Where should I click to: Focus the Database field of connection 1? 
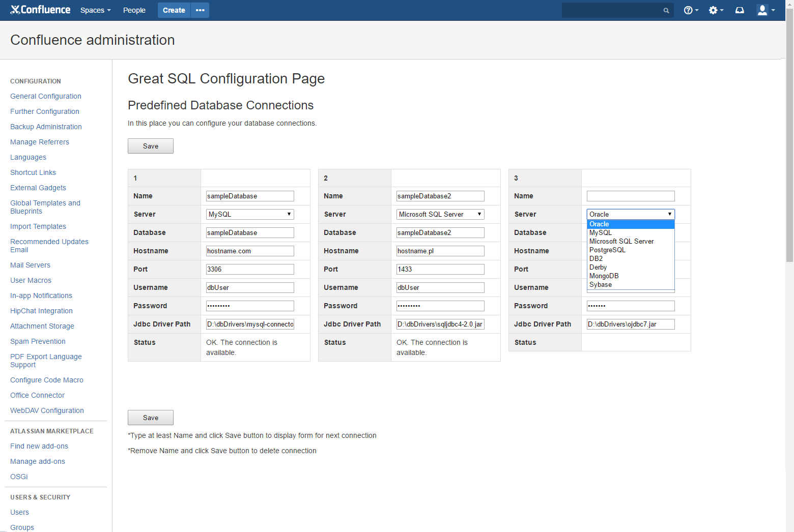coord(250,232)
